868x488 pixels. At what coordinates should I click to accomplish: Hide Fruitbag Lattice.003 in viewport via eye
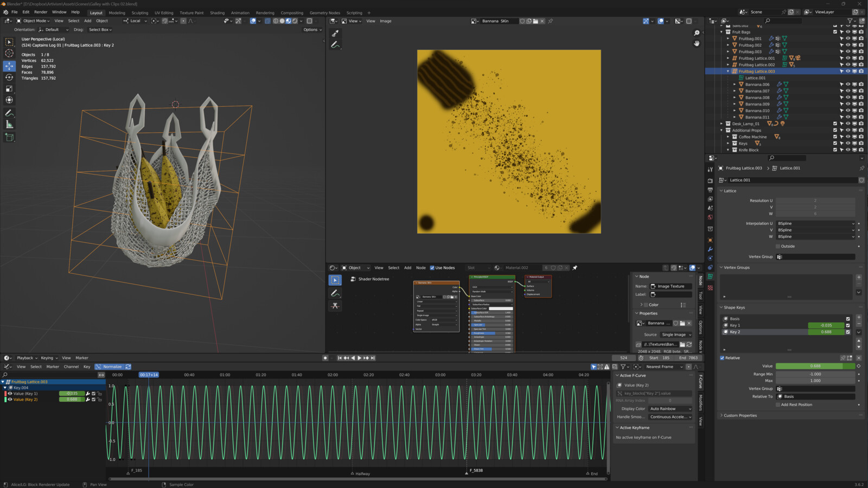pos(848,71)
